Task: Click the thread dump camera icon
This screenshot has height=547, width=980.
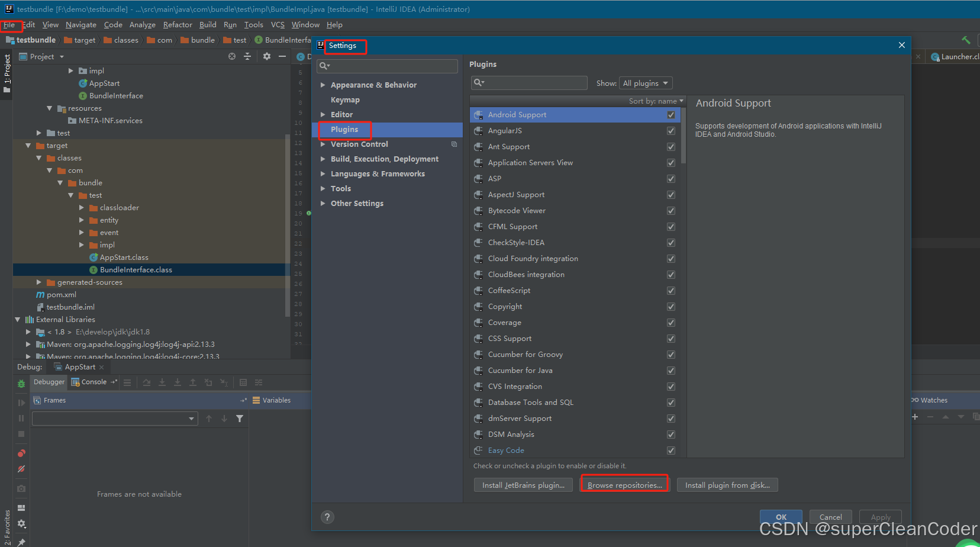Action: 21,488
